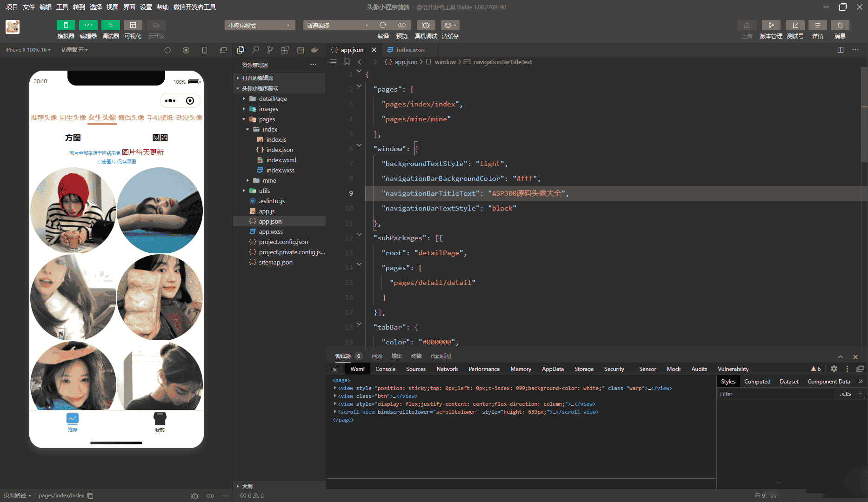Image resolution: width=868 pixels, height=502 pixels.
Task: Select the 情侣头像 category link
Action: coord(131,118)
